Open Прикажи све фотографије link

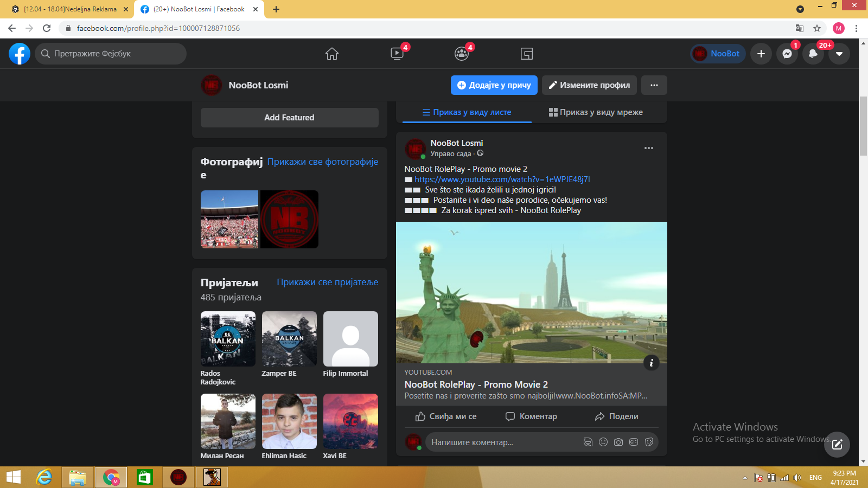[323, 162]
